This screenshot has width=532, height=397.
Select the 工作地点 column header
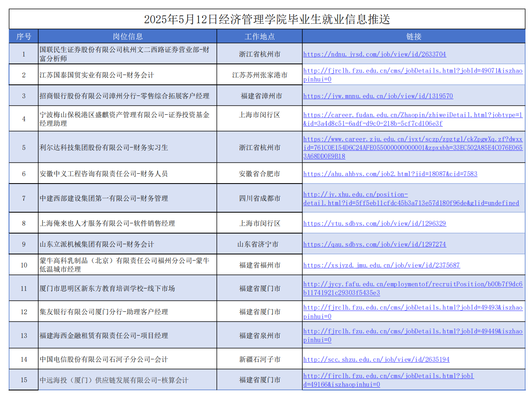click(x=259, y=36)
